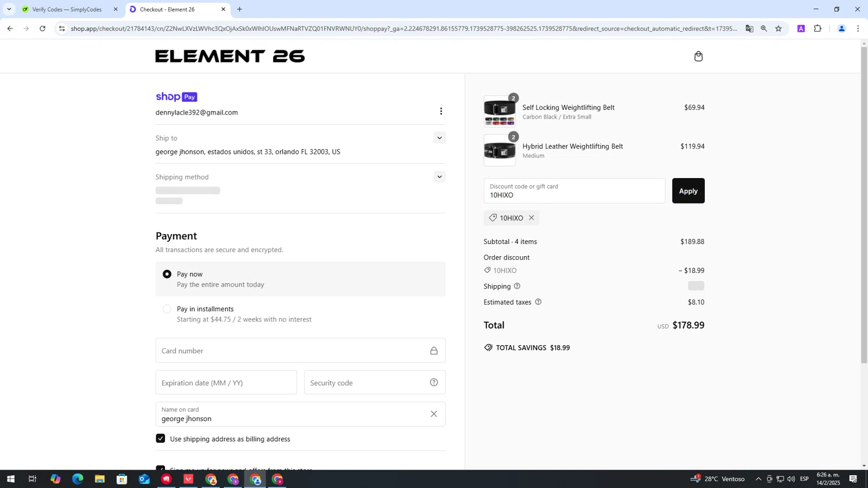This screenshot has height=488, width=868.
Task: Open the Shop Pay account options menu
Action: [x=441, y=111]
